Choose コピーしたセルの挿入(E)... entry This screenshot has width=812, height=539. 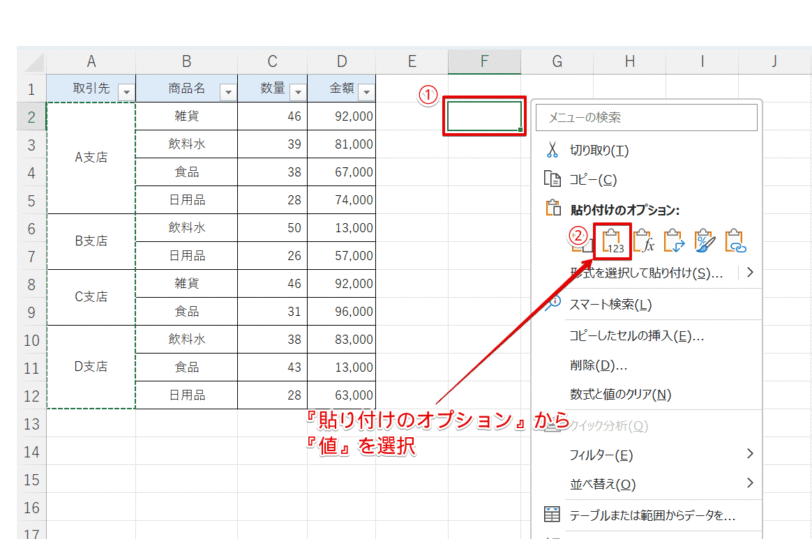tap(637, 337)
